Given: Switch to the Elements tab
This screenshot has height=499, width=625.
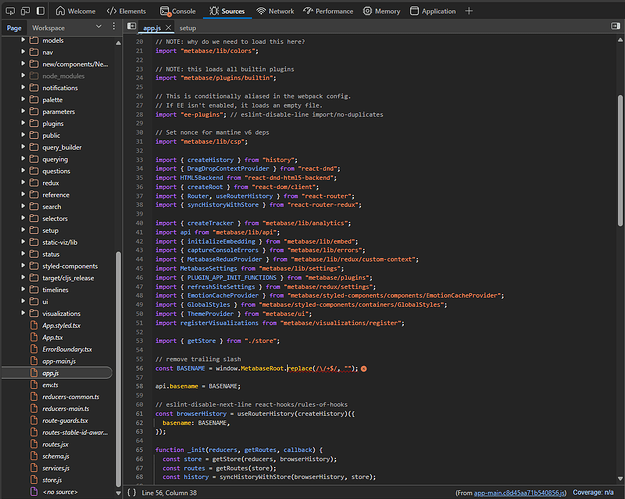Looking at the screenshot, I should pyautogui.click(x=126, y=11).
